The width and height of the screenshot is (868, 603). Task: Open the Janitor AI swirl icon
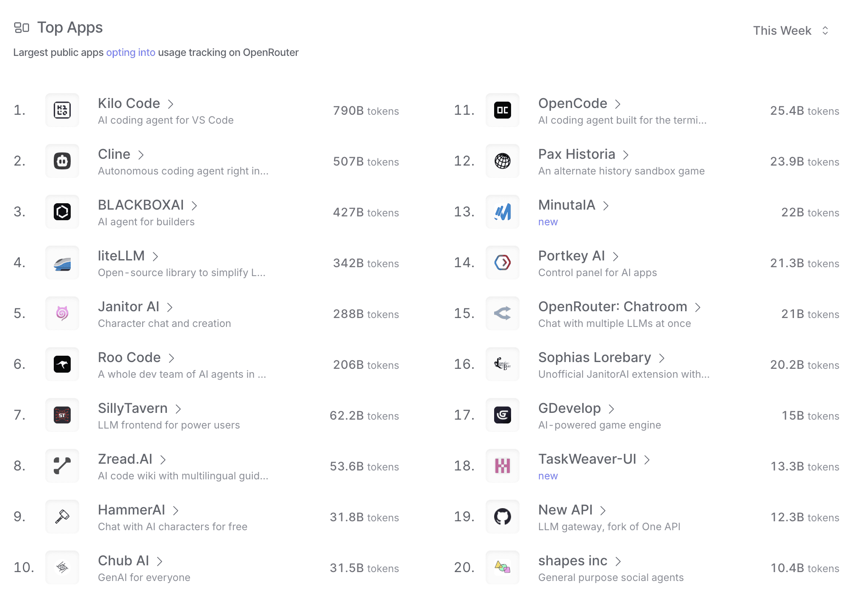(62, 313)
